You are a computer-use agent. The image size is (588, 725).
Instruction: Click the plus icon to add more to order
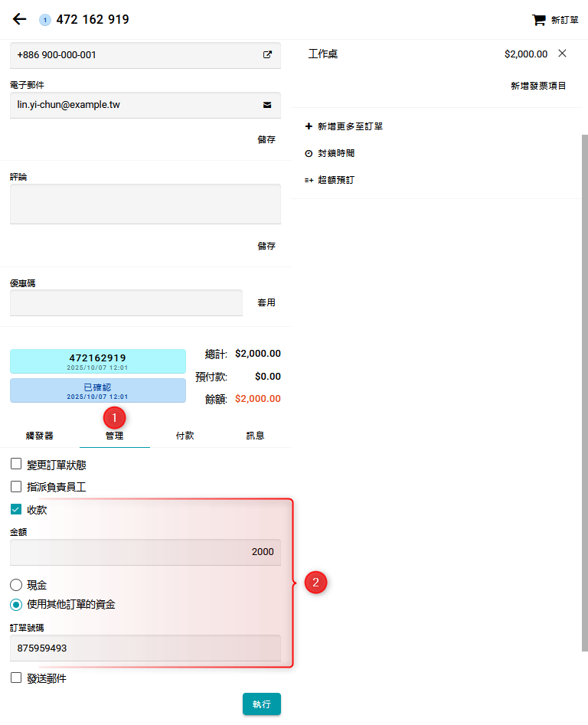point(309,126)
